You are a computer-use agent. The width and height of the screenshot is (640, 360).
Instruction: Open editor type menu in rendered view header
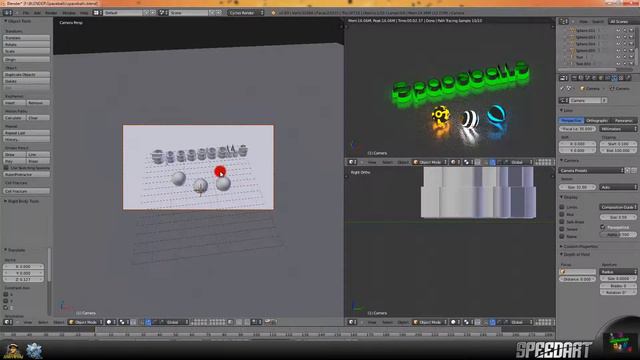click(352, 162)
